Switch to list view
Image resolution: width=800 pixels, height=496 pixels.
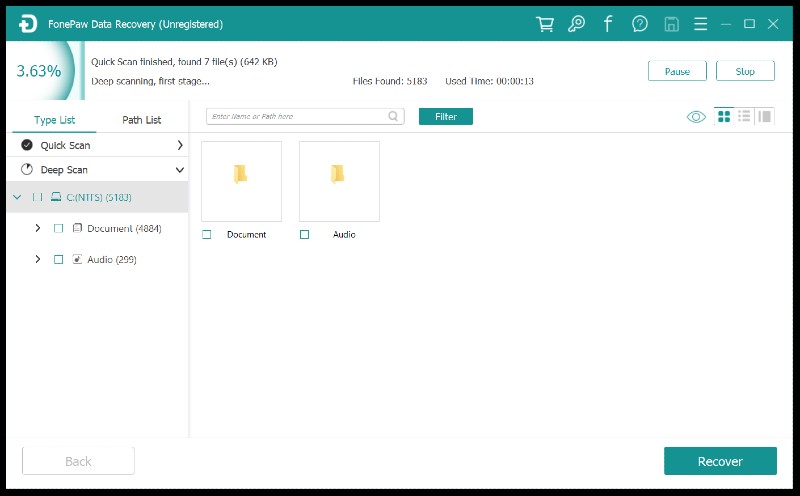[744, 116]
